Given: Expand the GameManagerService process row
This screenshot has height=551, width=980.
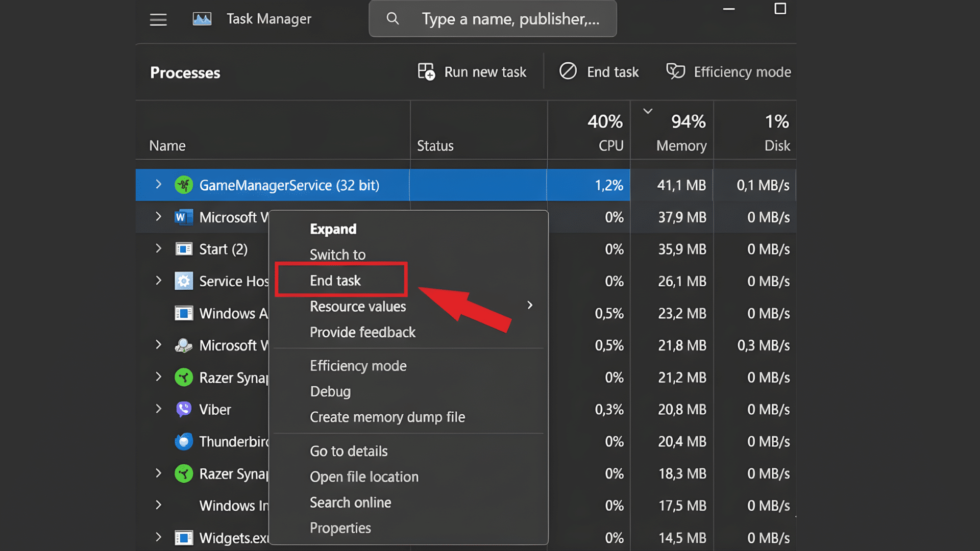Looking at the screenshot, I should 158,185.
